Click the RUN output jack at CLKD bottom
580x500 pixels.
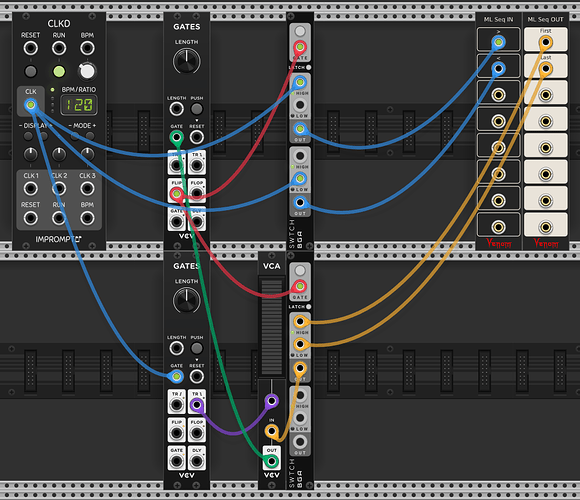(x=59, y=218)
